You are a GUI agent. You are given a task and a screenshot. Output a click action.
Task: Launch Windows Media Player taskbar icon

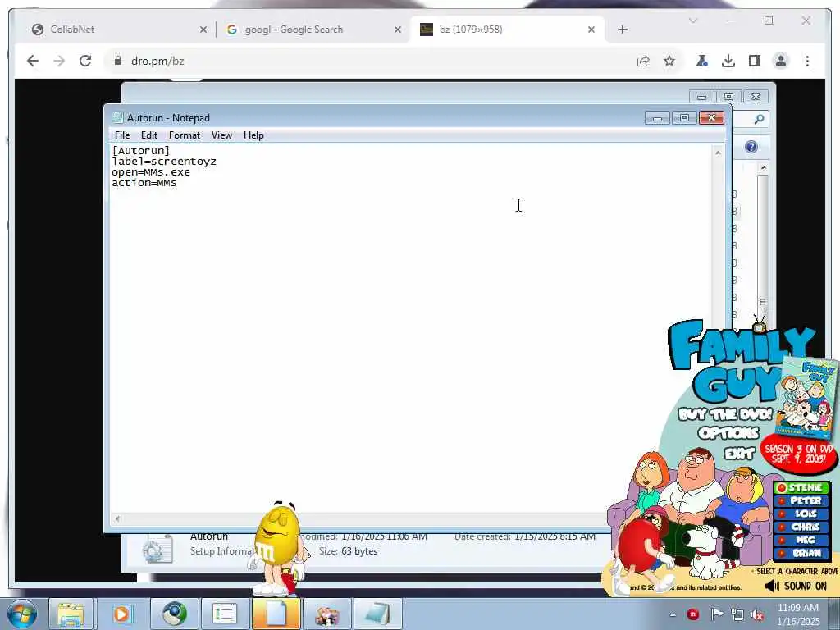tap(121, 614)
